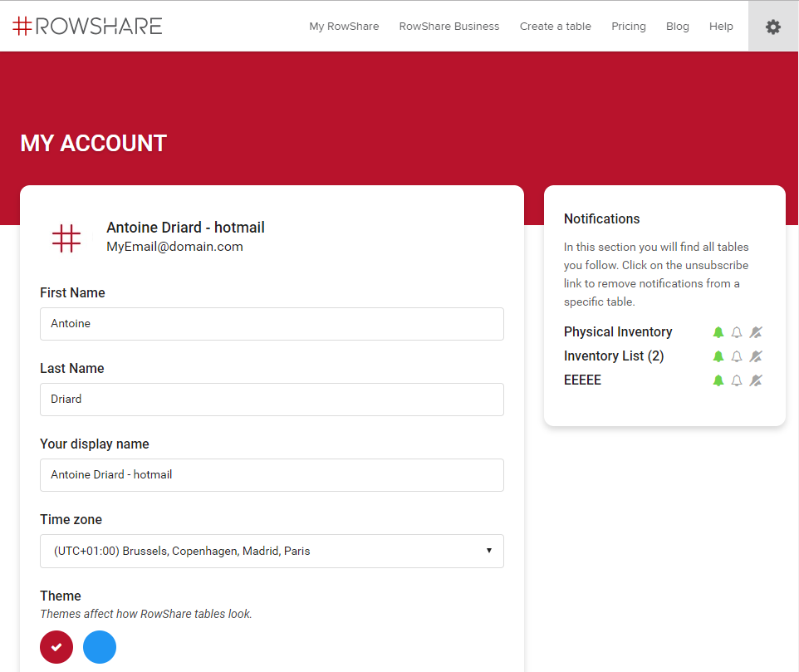Select outline bell for Physical Inventory
This screenshot has width=799, height=672.
point(737,332)
